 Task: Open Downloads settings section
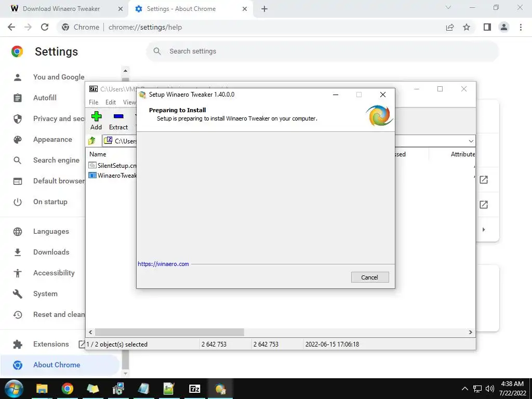(x=51, y=252)
